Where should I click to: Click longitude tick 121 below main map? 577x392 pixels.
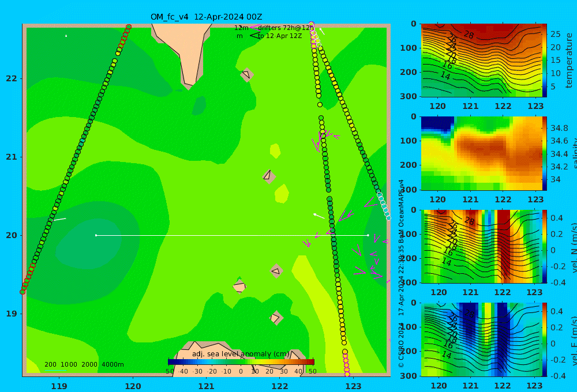tap(206, 386)
